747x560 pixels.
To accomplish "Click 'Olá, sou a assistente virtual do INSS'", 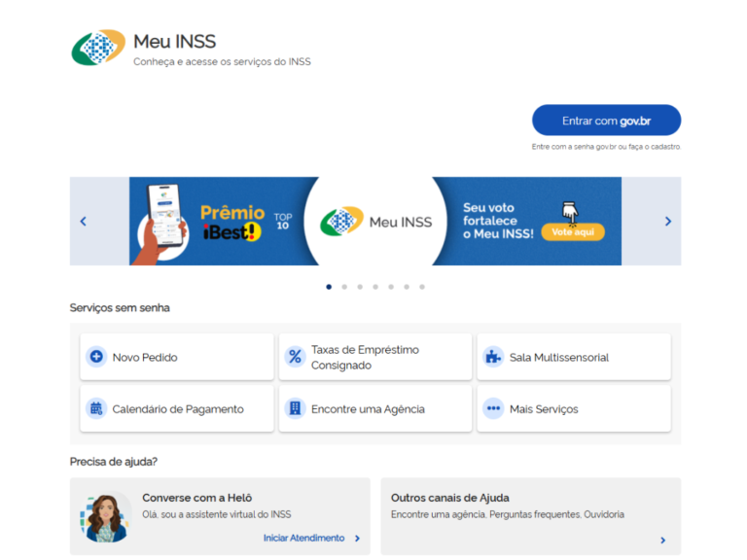I will tap(217, 514).
